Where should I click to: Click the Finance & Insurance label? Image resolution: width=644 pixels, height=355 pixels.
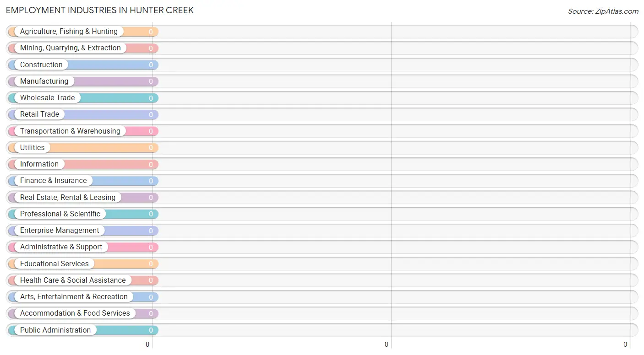click(x=53, y=181)
